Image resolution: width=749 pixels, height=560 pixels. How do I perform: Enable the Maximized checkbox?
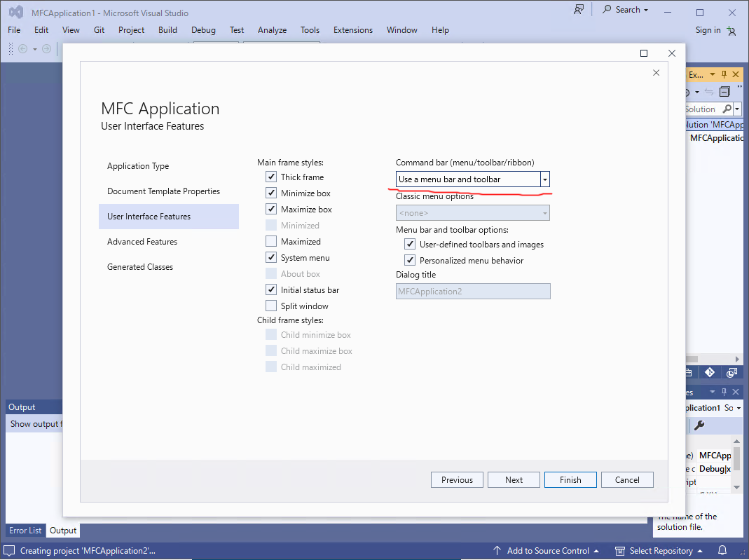click(271, 241)
